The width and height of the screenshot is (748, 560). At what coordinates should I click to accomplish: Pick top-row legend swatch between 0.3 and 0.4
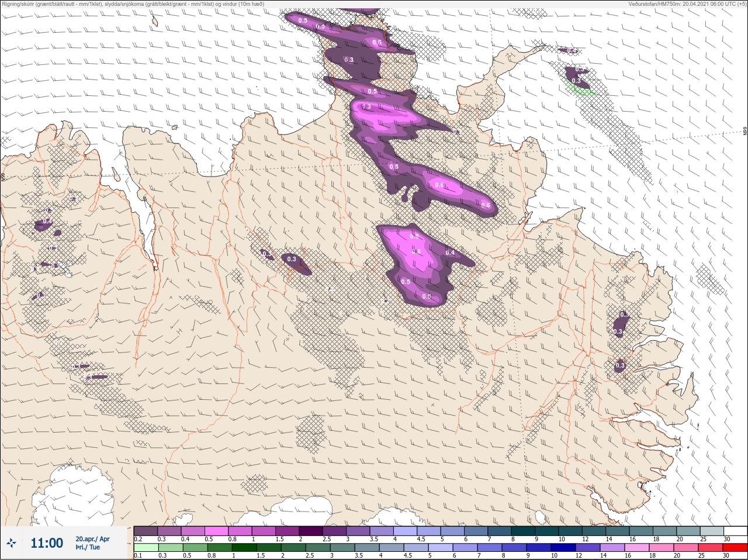(169, 531)
